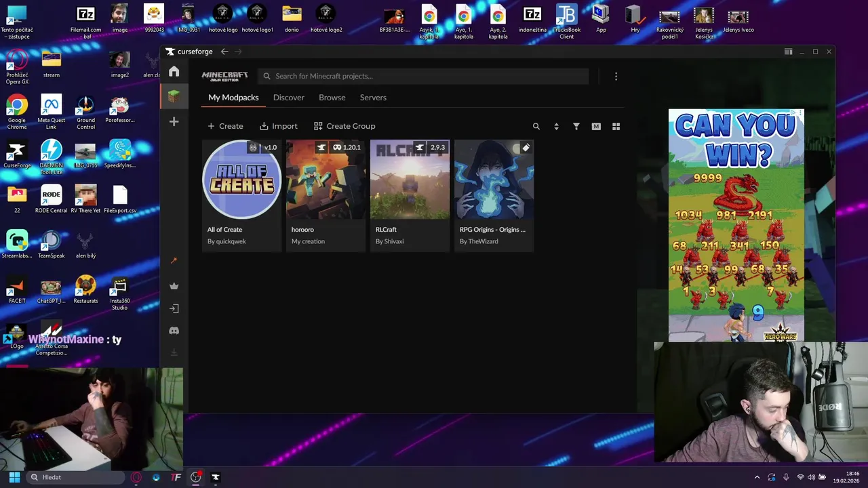868x488 pixels.
Task: Click the Can You Win Hero Wars ad
Action: coord(736,226)
